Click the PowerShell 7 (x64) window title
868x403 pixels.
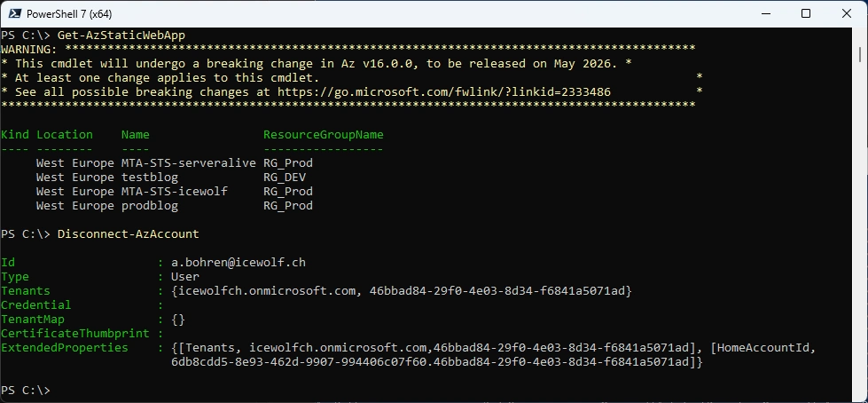[69, 14]
